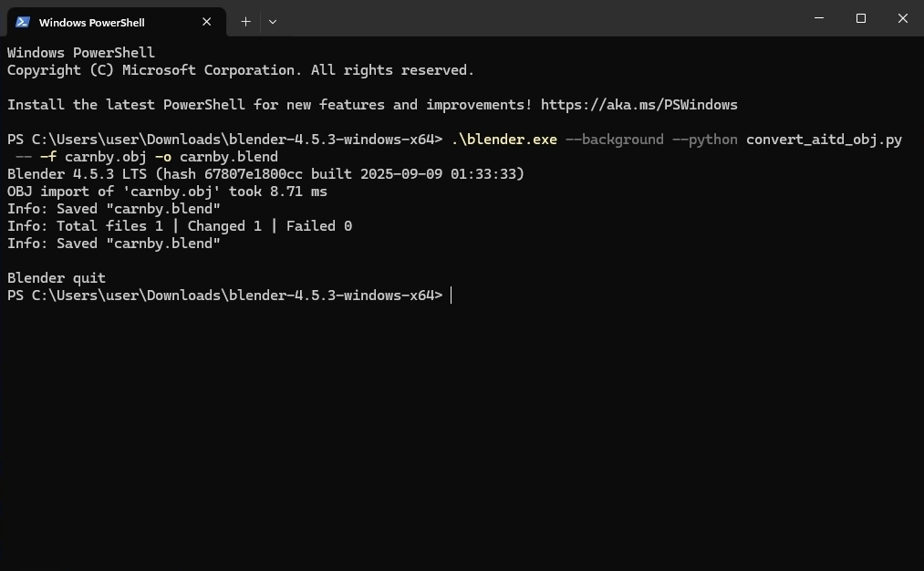The height and width of the screenshot is (571, 924).
Task: Open the aka.ms/PSWindows link
Action: [x=638, y=105]
